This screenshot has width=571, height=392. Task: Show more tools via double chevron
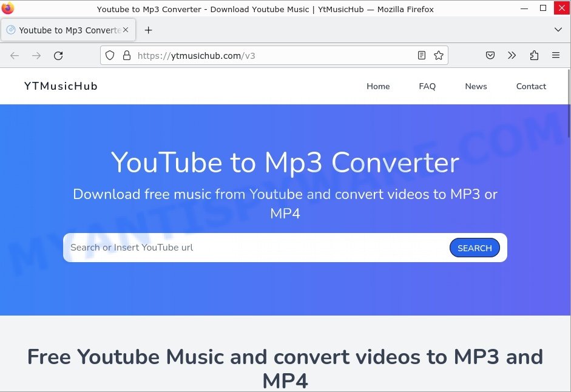(512, 55)
